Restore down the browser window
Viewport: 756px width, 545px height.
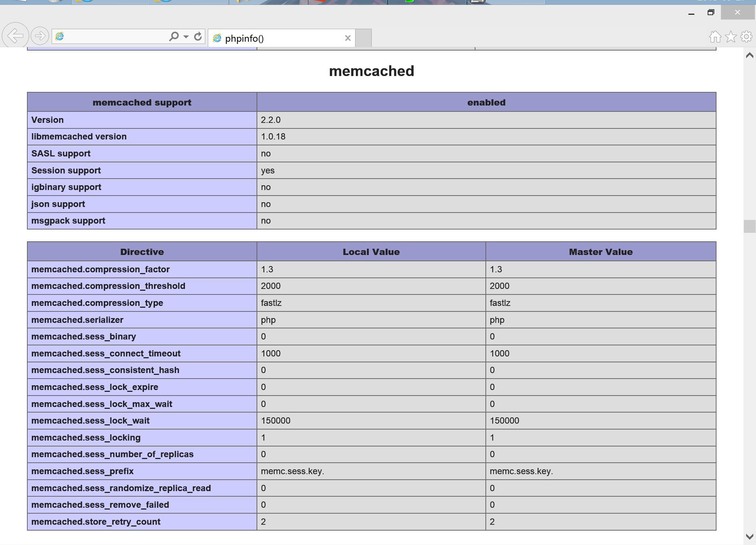click(x=711, y=13)
